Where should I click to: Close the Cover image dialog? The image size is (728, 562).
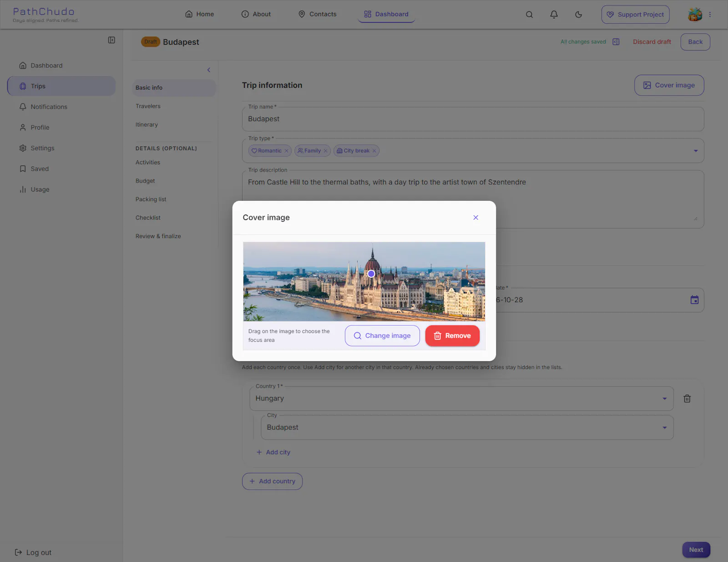pyautogui.click(x=475, y=218)
